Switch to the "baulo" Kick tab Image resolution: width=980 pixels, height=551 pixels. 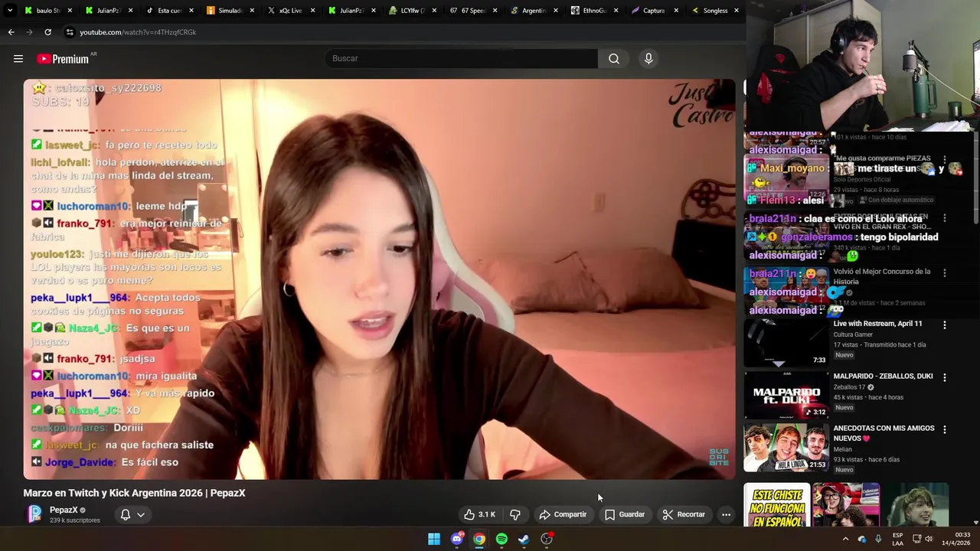[x=47, y=11]
